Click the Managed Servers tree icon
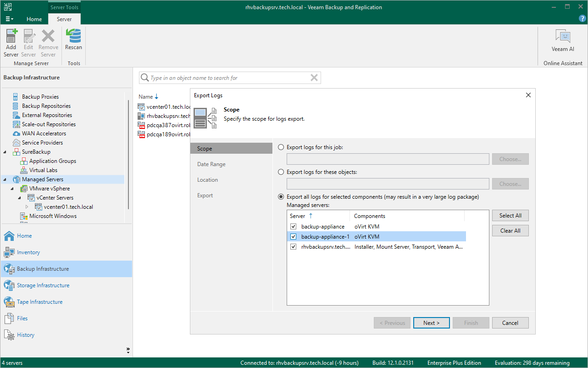Screen dimensions: 588x368 (x=17, y=179)
